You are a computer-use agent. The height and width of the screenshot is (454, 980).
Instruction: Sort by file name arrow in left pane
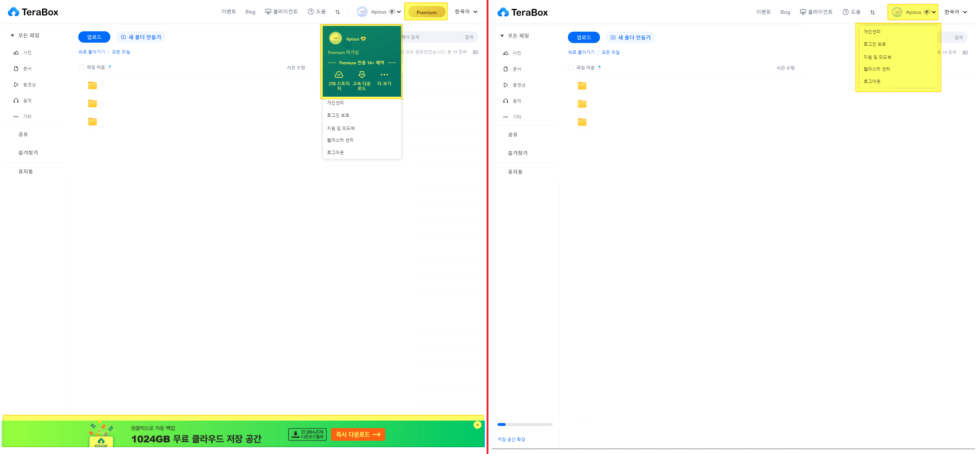(x=110, y=67)
